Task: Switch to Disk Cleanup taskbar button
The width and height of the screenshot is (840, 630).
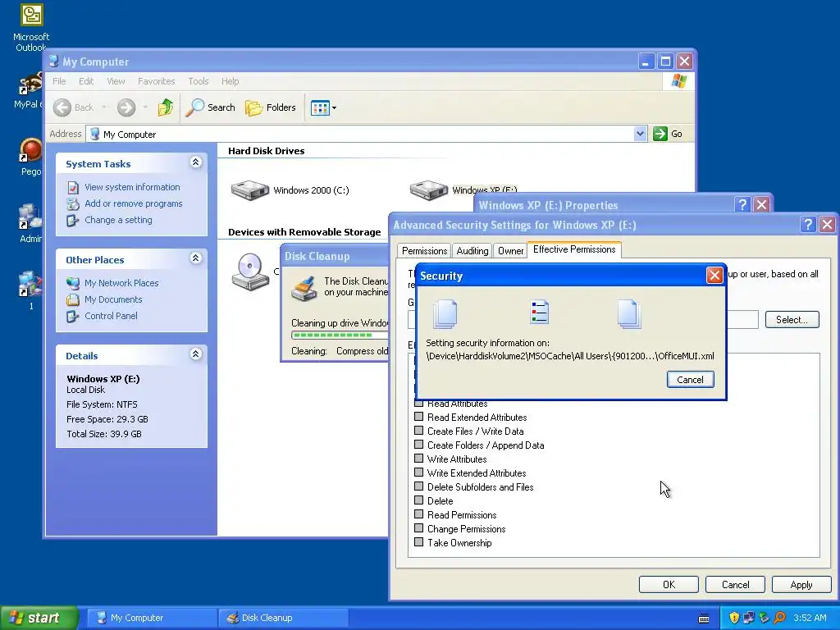Action: [284, 618]
